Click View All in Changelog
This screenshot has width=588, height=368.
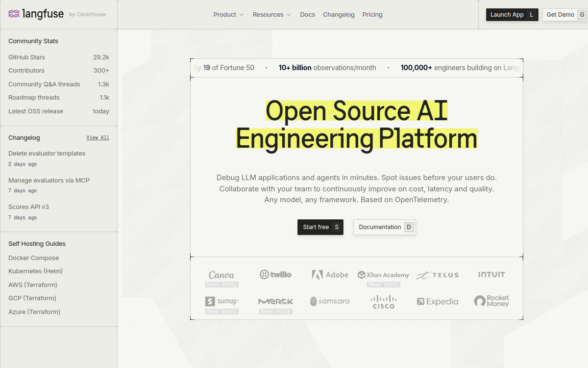pyautogui.click(x=98, y=138)
